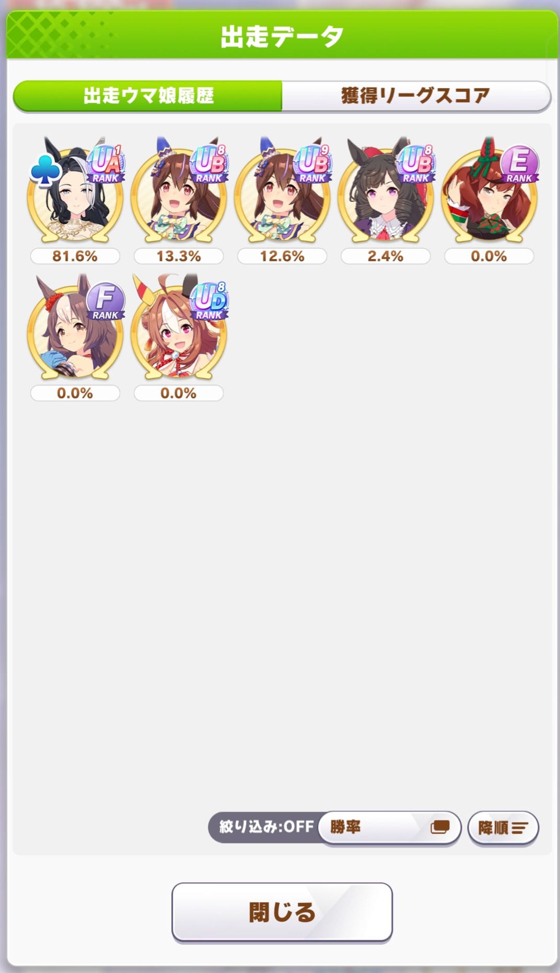
Task: Click the 出走データ header title
Action: (x=282, y=37)
